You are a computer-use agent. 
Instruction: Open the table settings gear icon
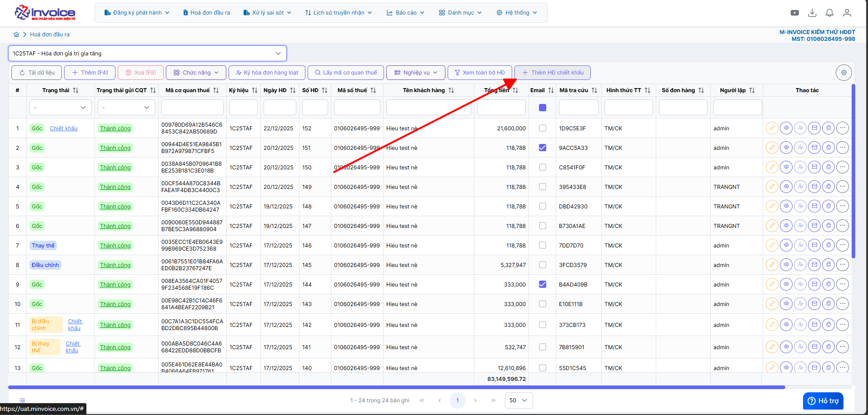coord(843,73)
